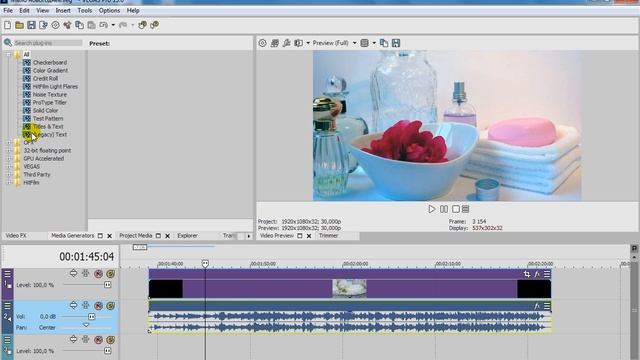Open the Insert menu

point(63,10)
